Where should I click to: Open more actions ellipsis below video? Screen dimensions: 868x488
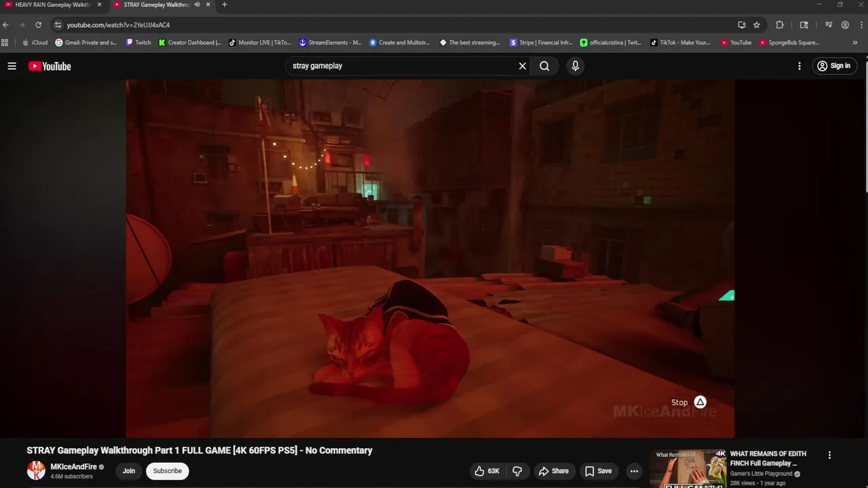point(634,471)
